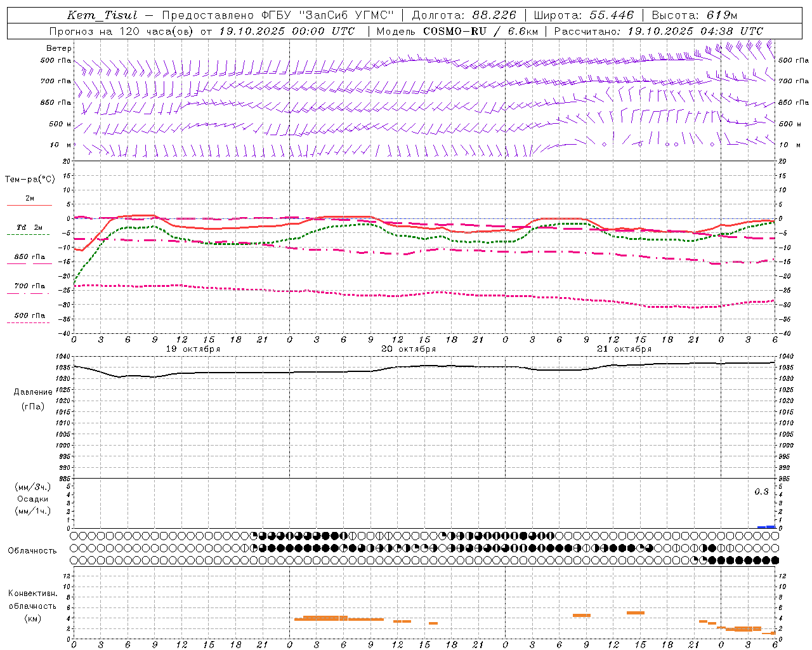This screenshot has height=650, width=812.
Task: Click the 2м temperature legend entry
Action: [30, 199]
